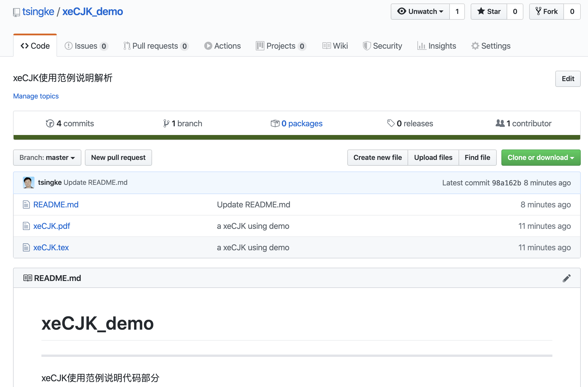Click the xeCJK.pdf file icon
588x387 pixels.
tap(26, 226)
